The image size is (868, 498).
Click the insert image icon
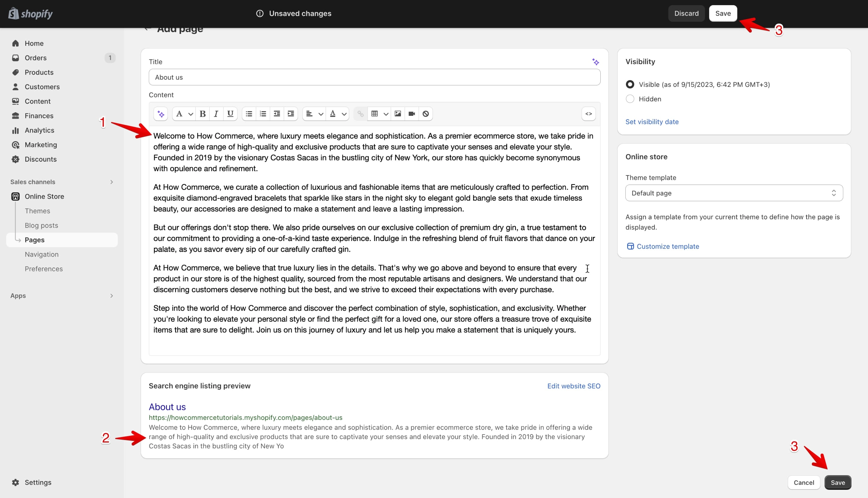[x=398, y=114]
